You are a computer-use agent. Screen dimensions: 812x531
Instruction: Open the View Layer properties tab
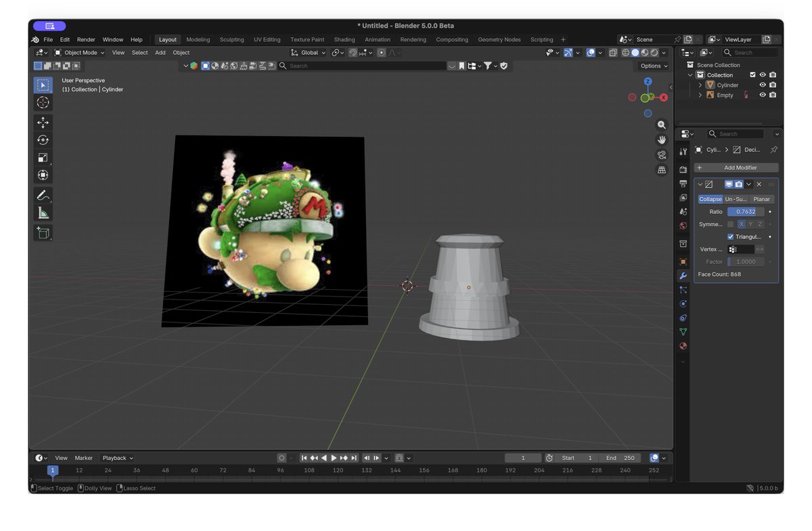683,198
